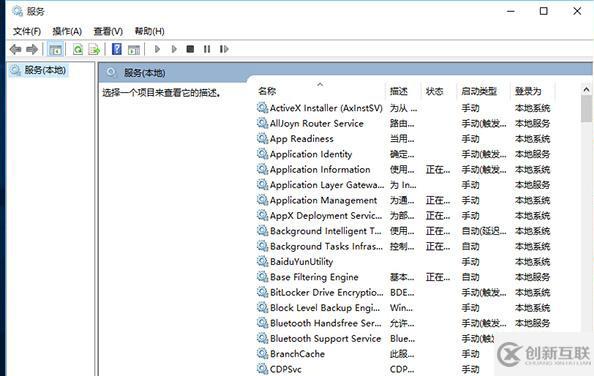Click the Action Pane toggle icon
This screenshot has width=594, height=376.
(134, 49)
